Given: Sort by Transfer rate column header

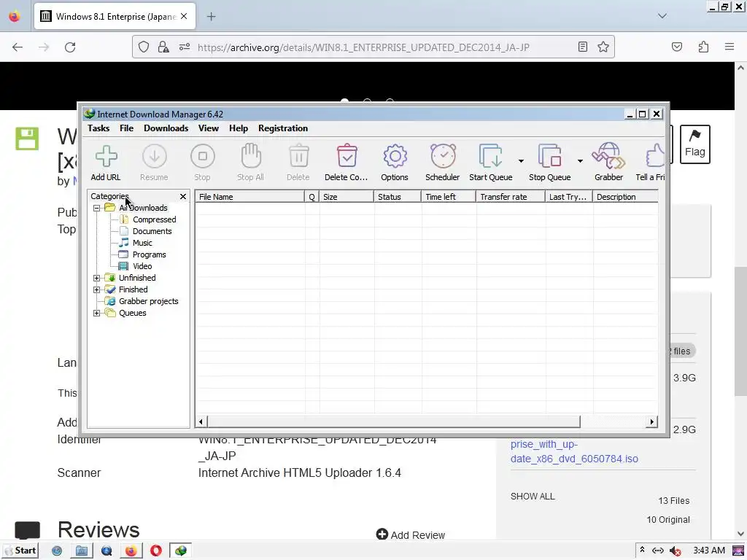Looking at the screenshot, I should click(x=510, y=197).
